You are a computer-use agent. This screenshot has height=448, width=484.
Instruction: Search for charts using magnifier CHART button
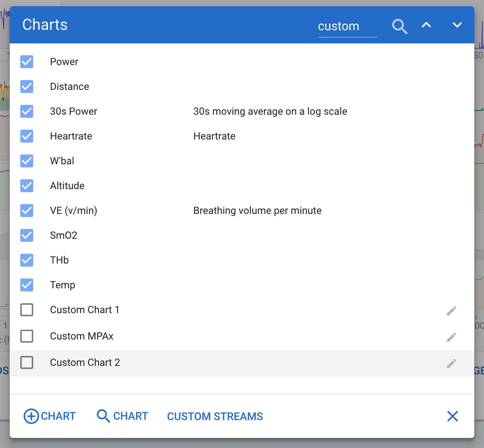click(x=122, y=416)
